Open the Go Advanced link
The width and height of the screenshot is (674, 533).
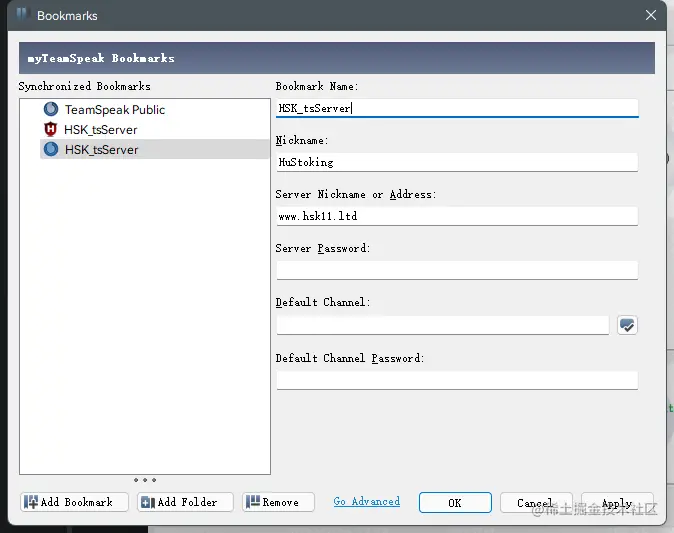pos(367,502)
